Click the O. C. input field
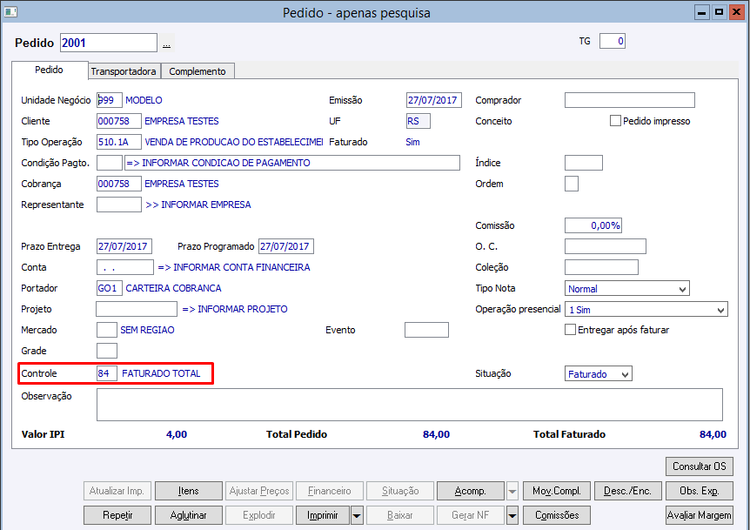The height and width of the screenshot is (530, 750). [606, 246]
